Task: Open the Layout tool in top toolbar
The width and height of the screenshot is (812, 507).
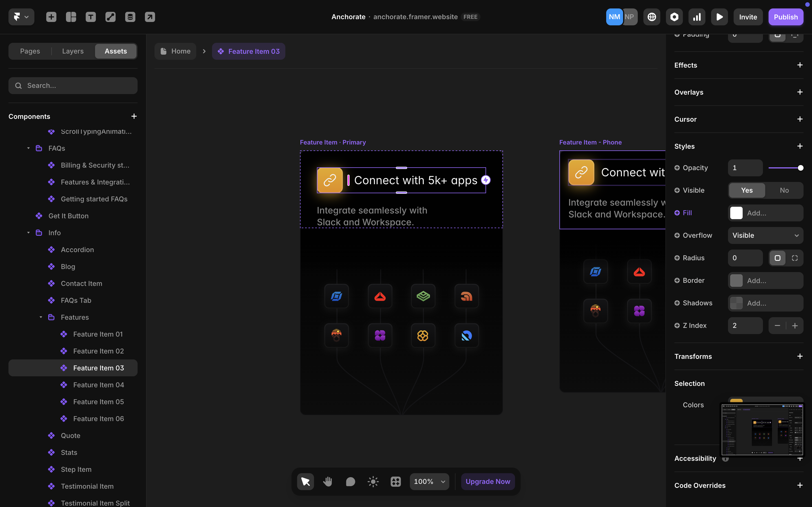Action: point(71,17)
